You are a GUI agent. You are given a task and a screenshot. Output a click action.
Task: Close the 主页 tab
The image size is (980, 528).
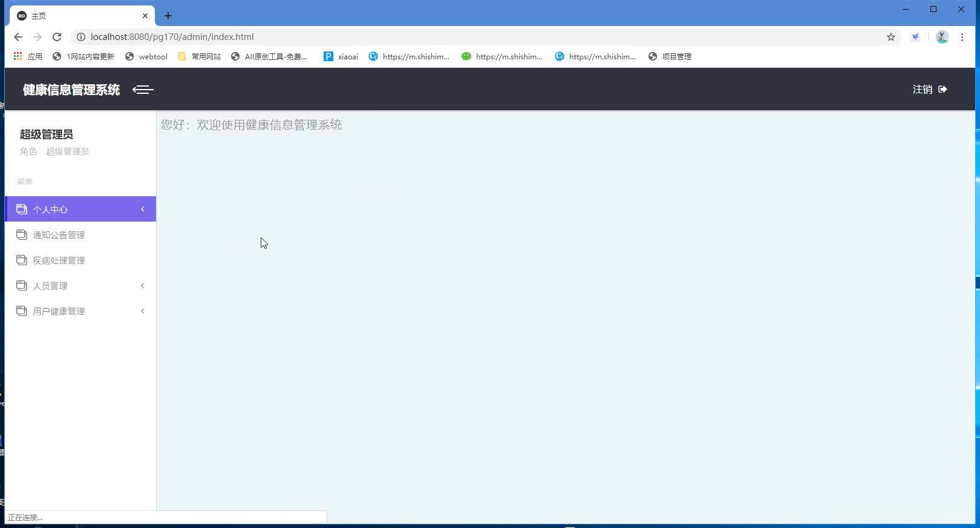coord(145,16)
